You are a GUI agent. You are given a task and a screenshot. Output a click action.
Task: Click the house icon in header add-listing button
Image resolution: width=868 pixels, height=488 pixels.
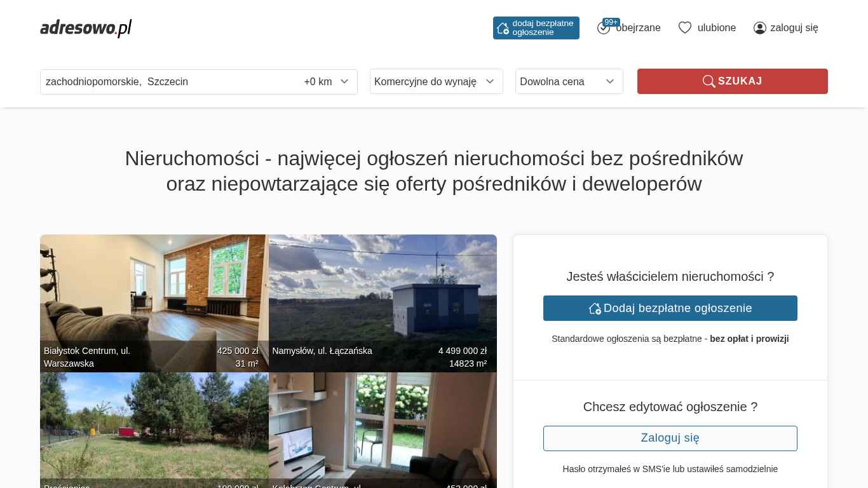503,28
